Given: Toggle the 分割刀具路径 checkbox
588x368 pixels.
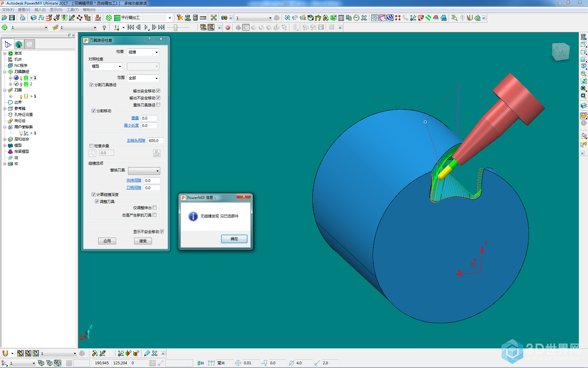Looking at the screenshot, I should coord(91,85).
